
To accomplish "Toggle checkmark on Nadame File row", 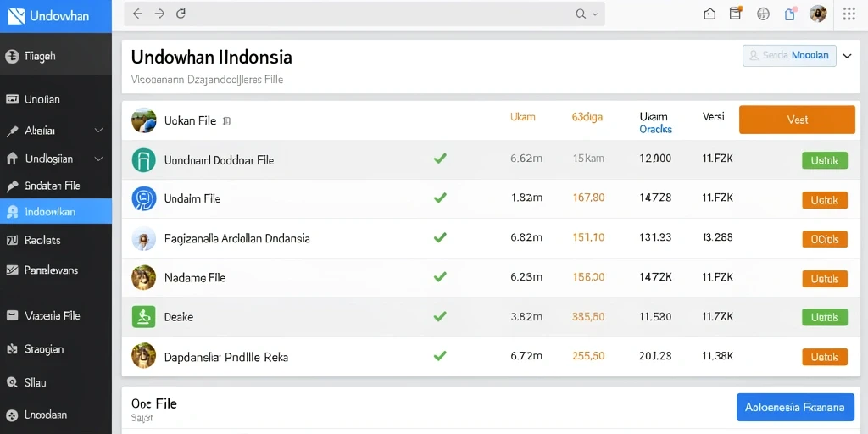I will click(440, 277).
